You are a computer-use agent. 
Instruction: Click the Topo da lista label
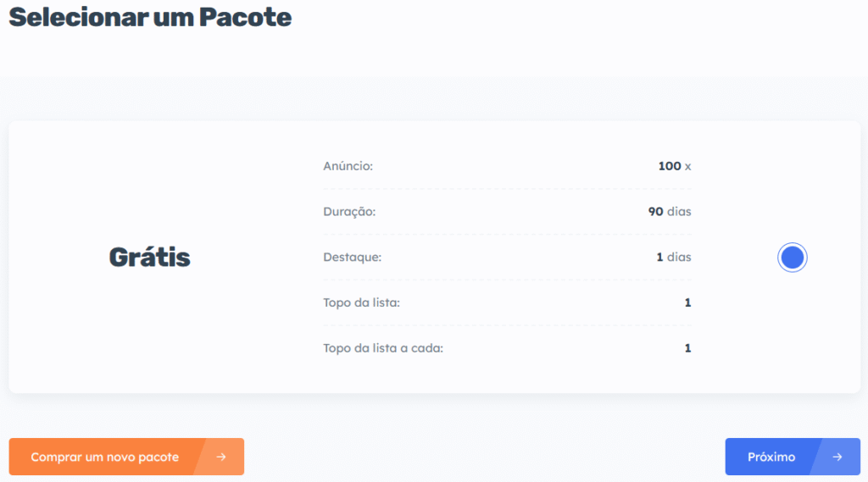point(361,302)
